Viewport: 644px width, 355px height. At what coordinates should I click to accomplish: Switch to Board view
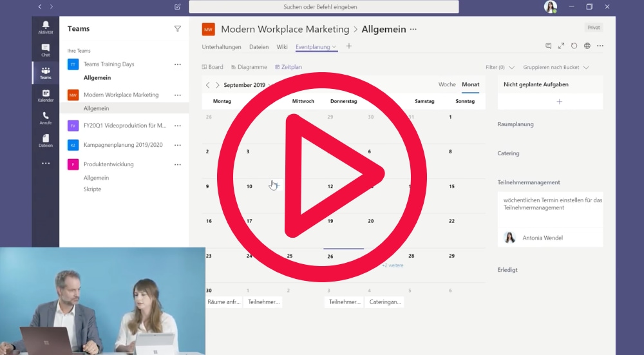[x=213, y=67]
